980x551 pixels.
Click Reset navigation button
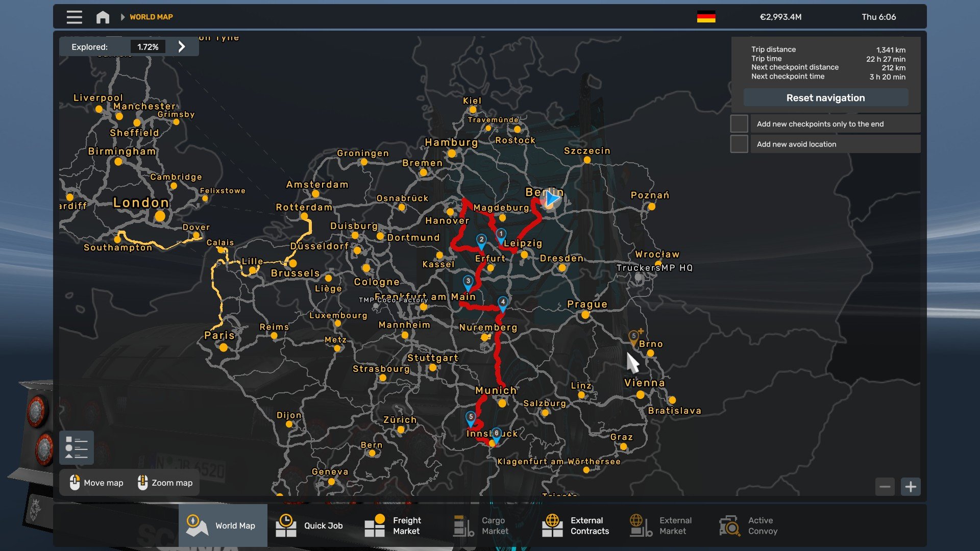pyautogui.click(x=825, y=98)
